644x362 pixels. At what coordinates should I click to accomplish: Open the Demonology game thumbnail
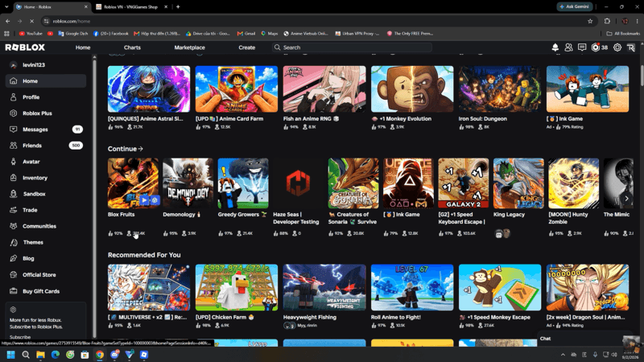click(x=188, y=183)
